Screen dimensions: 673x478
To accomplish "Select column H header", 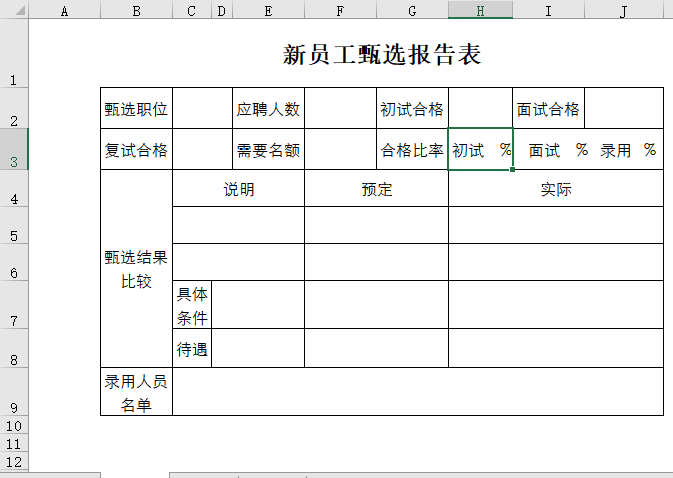I will point(480,10).
